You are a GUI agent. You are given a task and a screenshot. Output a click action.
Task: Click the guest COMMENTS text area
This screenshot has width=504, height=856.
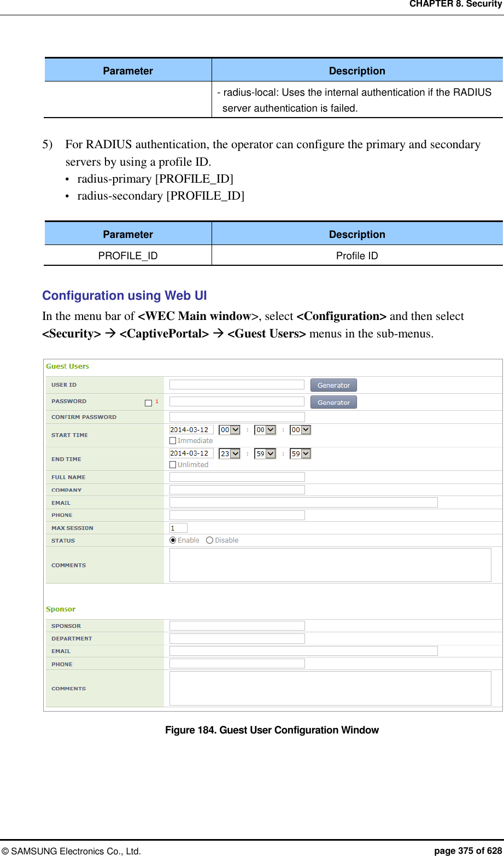(x=330, y=564)
